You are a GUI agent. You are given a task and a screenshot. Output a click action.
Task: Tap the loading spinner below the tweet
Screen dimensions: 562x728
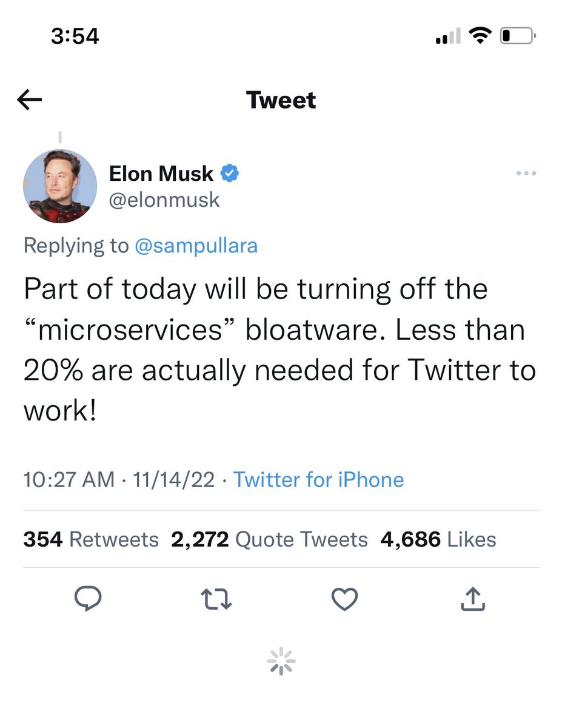(281, 661)
